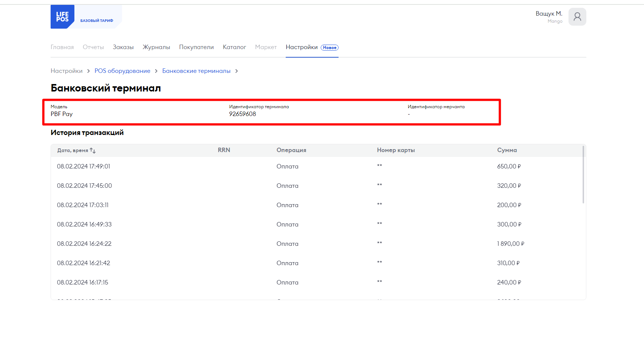The width and height of the screenshot is (644, 357).
Task: Click the История транзакций heading
Action: pos(87,133)
